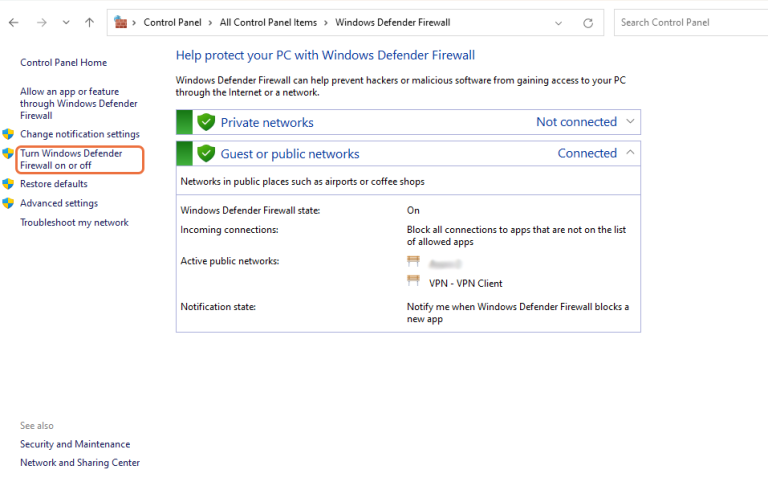Image resolution: width=768 pixels, height=482 pixels.
Task: Open Change notification settings
Action: coord(80,134)
